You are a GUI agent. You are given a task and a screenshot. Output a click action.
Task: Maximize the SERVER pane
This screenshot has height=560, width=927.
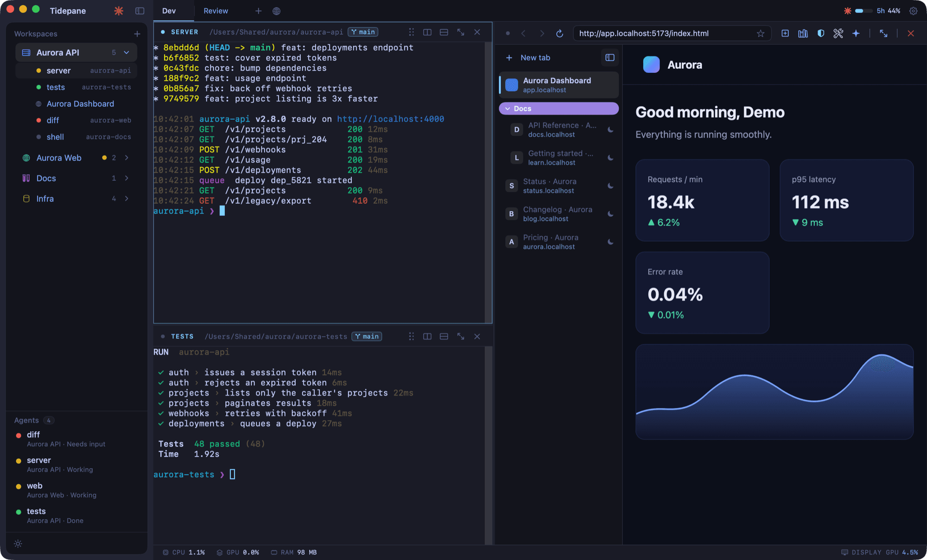point(461,32)
